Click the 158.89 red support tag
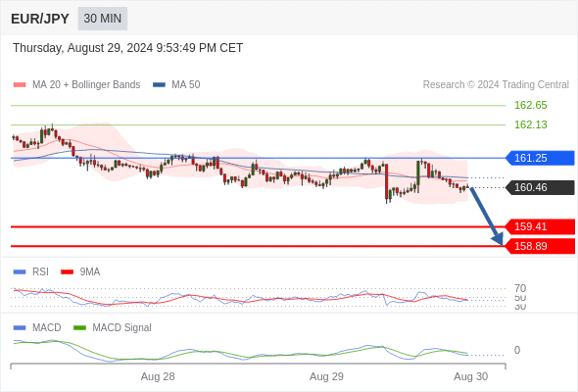 (540, 246)
